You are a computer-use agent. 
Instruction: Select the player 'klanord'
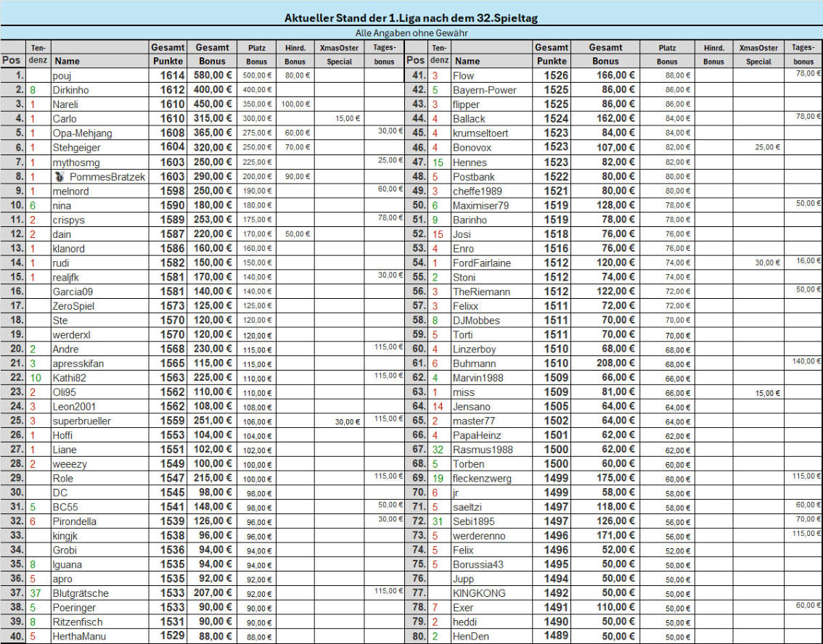[68, 249]
